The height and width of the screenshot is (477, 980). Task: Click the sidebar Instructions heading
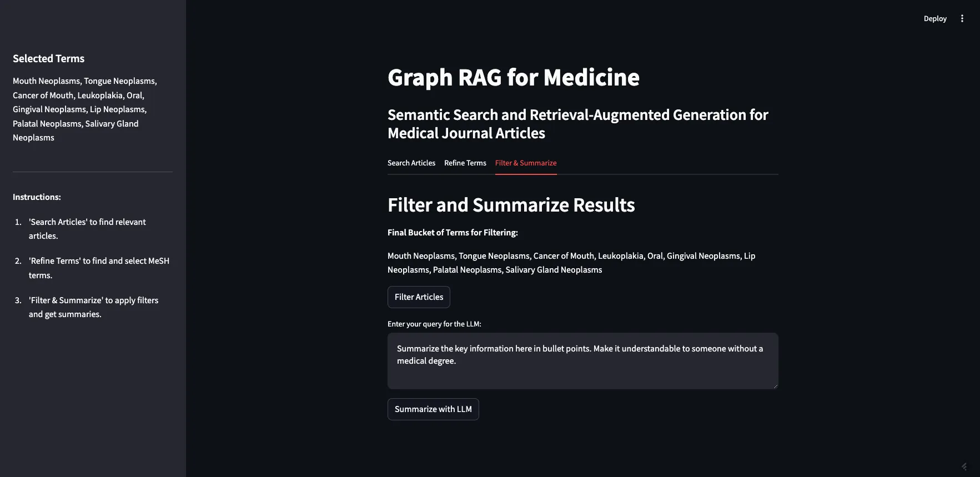[x=37, y=197]
